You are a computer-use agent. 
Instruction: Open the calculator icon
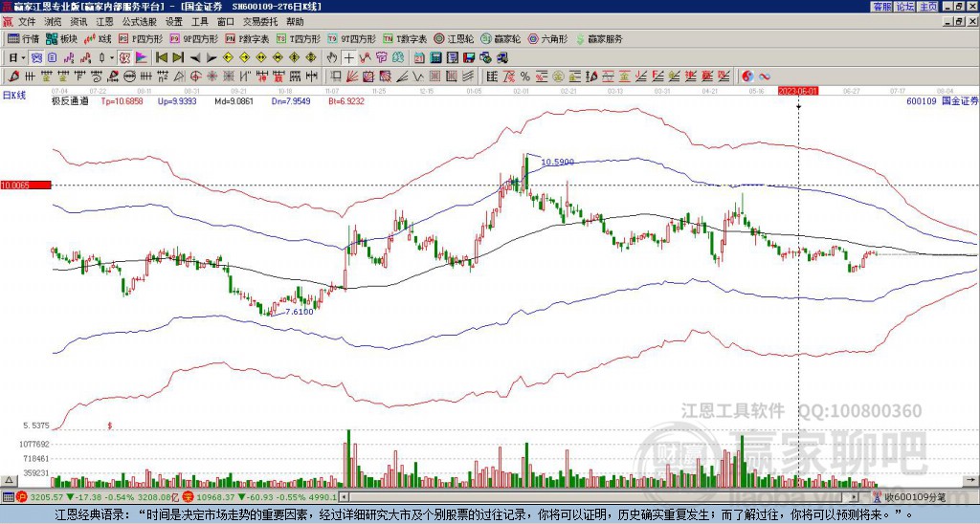coord(435,57)
